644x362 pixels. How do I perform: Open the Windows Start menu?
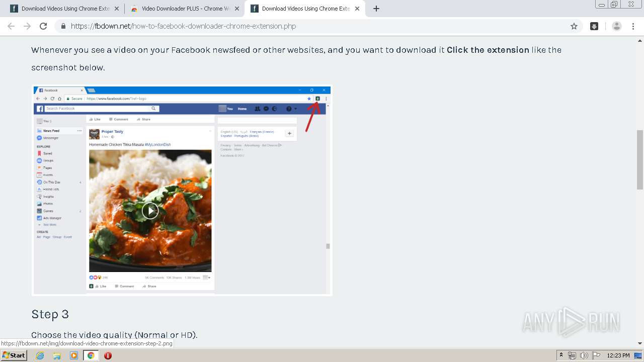[x=14, y=355]
